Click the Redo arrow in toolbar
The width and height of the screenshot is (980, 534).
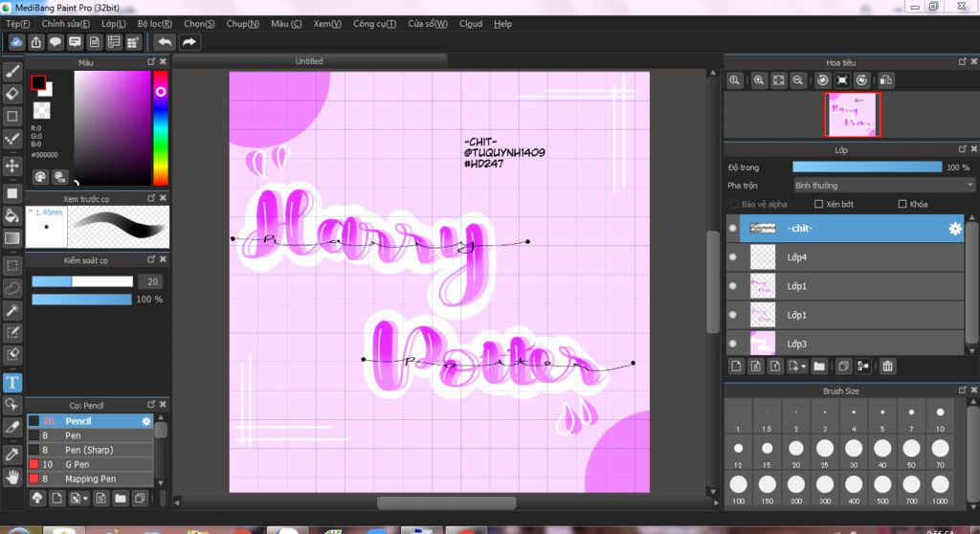(189, 42)
